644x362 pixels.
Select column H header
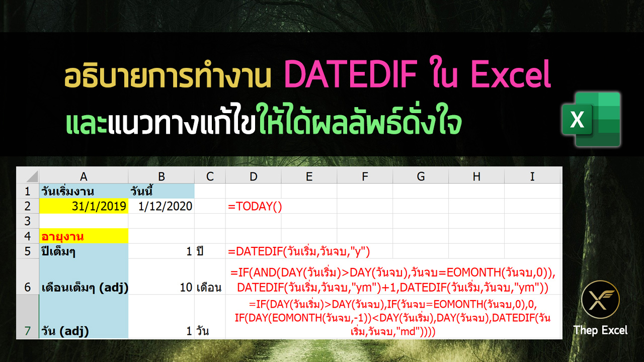click(x=476, y=176)
